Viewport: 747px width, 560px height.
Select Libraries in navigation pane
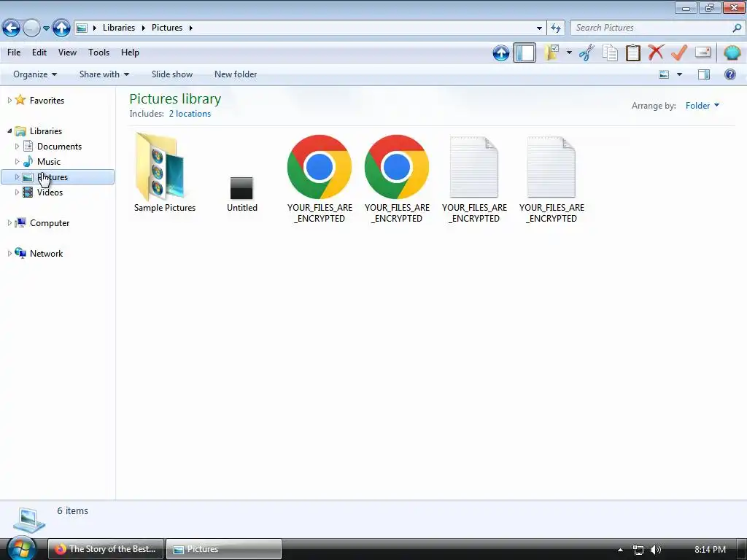point(46,131)
